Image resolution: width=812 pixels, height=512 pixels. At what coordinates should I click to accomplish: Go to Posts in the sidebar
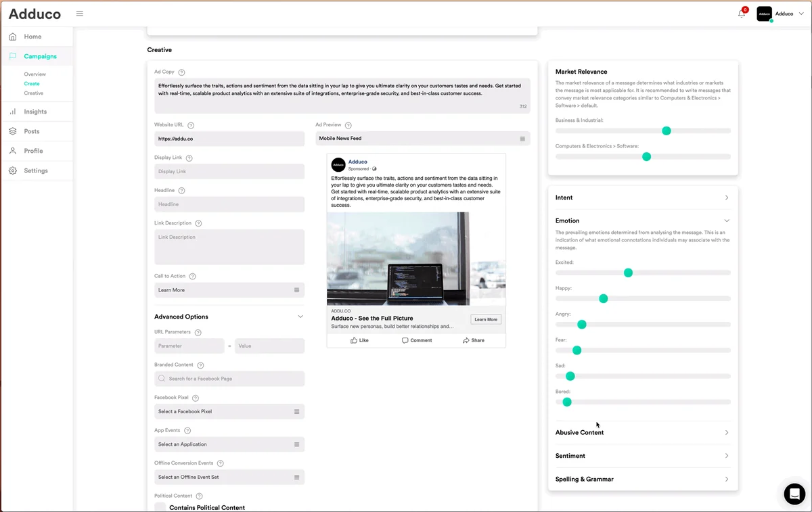pos(31,131)
